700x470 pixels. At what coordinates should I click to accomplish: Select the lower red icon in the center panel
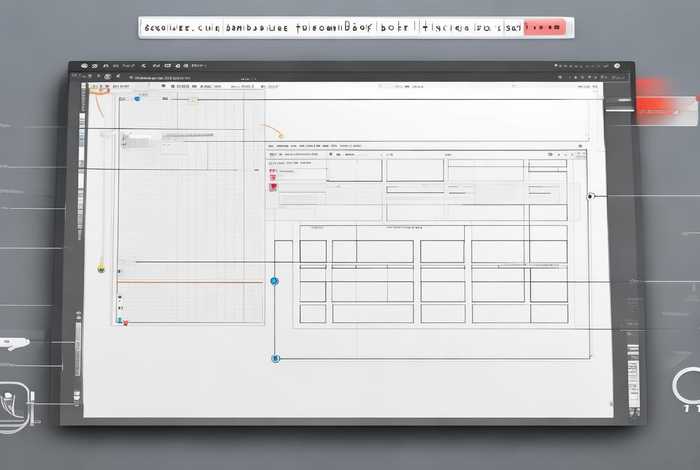tap(272, 186)
